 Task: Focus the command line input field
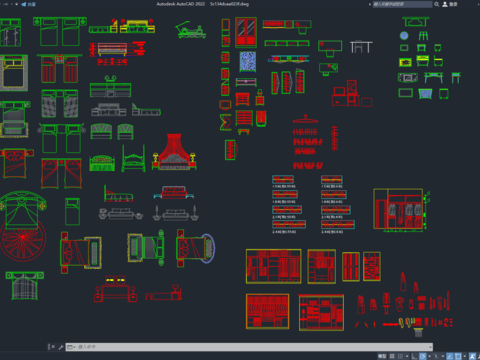tap(249, 347)
